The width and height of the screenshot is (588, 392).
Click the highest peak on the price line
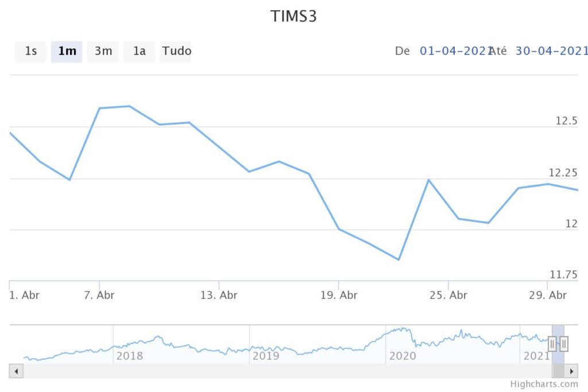pyautogui.click(x=129, y=106)
